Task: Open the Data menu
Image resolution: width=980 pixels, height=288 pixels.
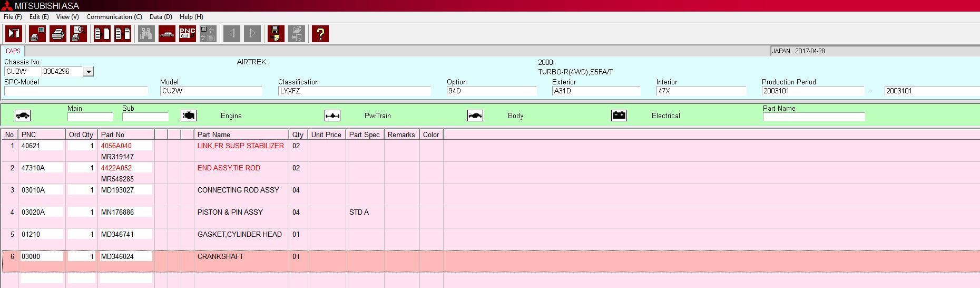Action: tap(161, 17)
